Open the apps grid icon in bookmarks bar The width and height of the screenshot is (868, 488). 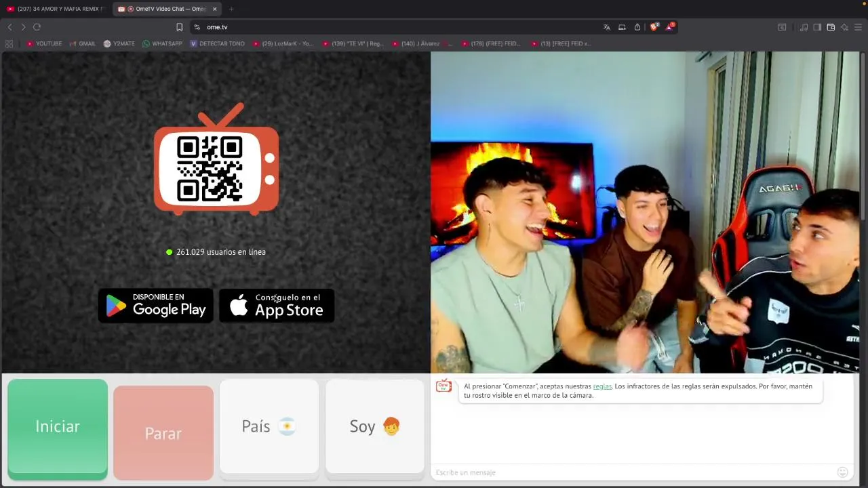[9, 43]
